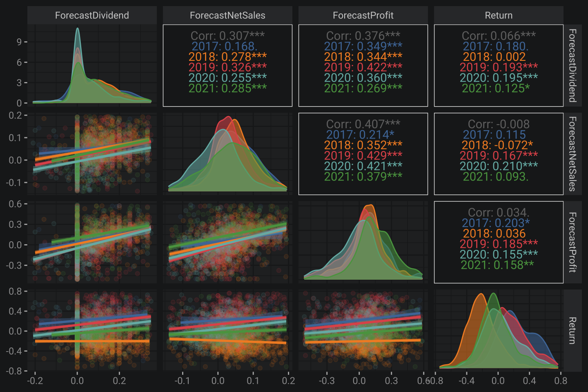Image resolution: width=588 pixels, height=392 pixels.
Task: Click the rotated Return row label
Action: 572,330
